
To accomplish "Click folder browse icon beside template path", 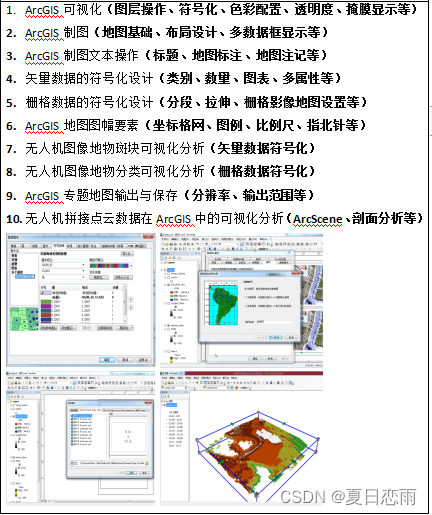I will tap(147, 463).
